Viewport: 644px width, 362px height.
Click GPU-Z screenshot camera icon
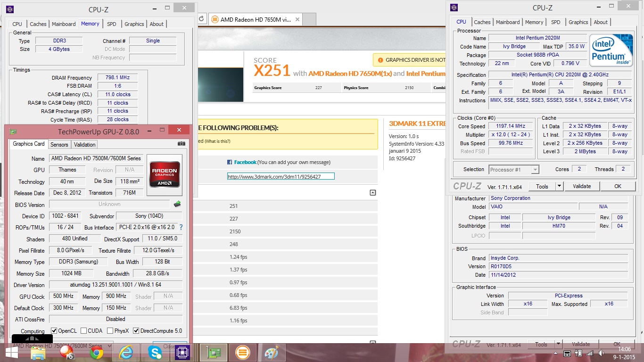pyautogui.click(x=181, y=144)
